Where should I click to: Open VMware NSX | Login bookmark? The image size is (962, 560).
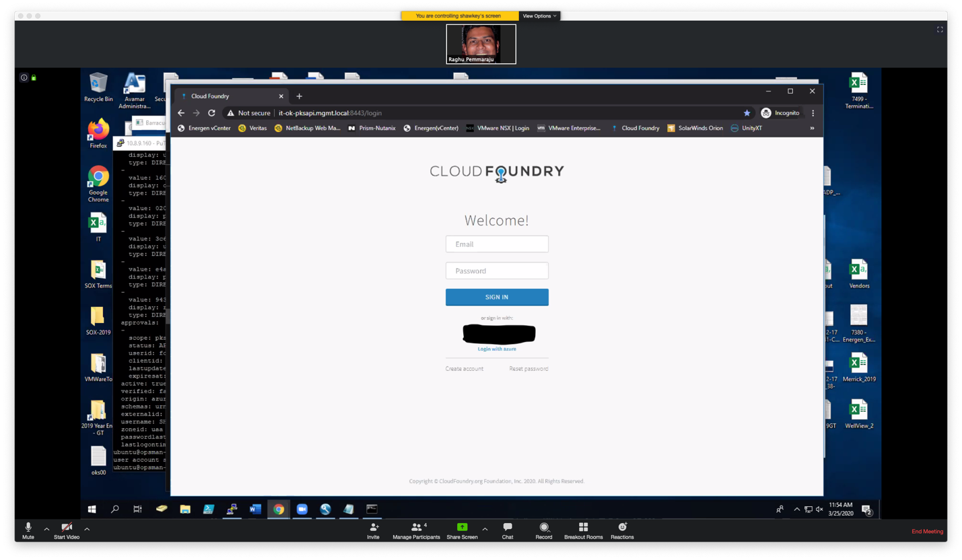[497, 128]
